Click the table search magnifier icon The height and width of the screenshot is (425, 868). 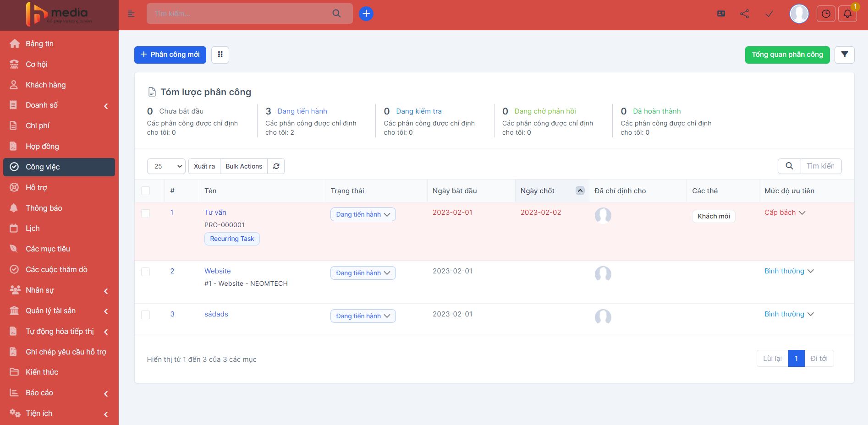[789, 166]
